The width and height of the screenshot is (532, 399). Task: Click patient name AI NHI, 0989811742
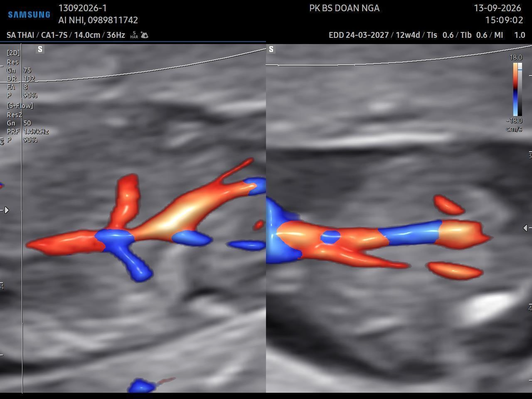pyautogui.click(x=98, y=20)
